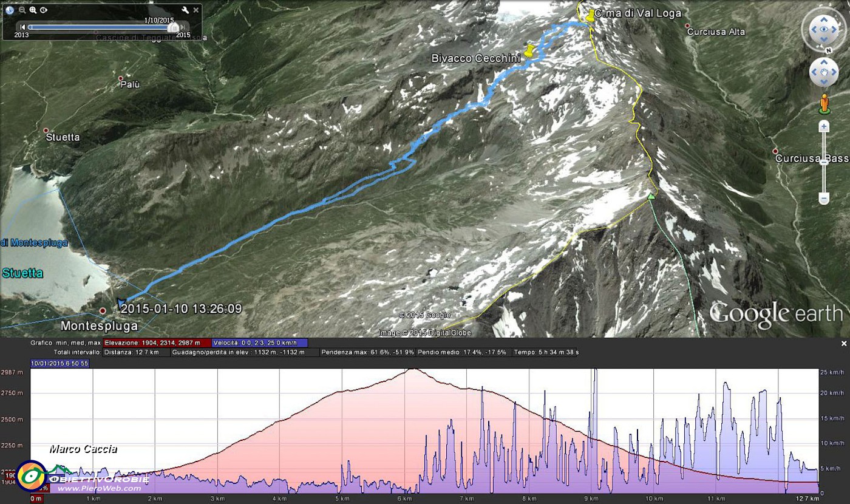Click the Street View pegman icon
This screenshot has width=850, height=504.
click(824, 103)
